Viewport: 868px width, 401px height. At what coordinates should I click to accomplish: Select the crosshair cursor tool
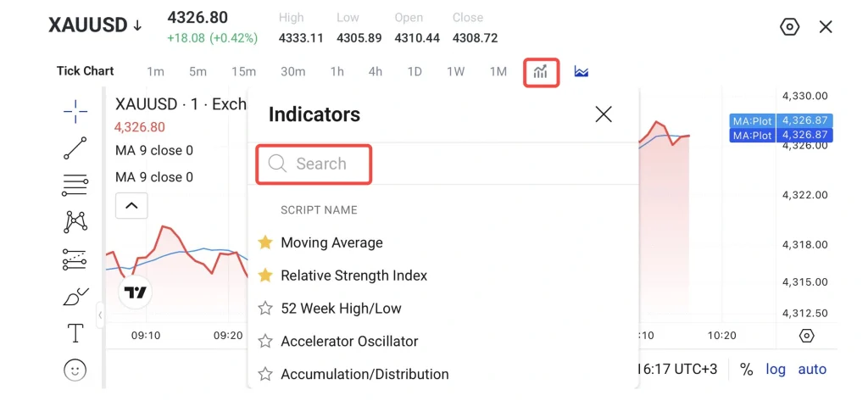(x=75, y=112)
